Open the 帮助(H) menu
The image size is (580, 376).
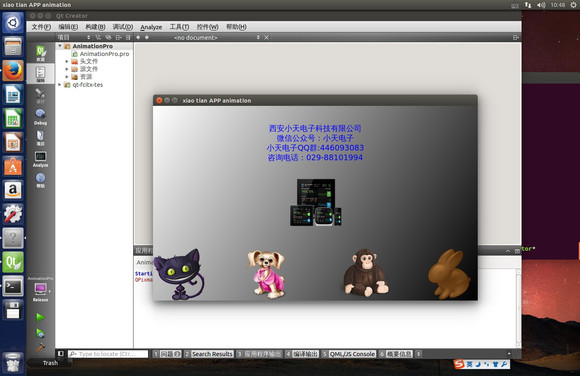click(x=236, y=27)
